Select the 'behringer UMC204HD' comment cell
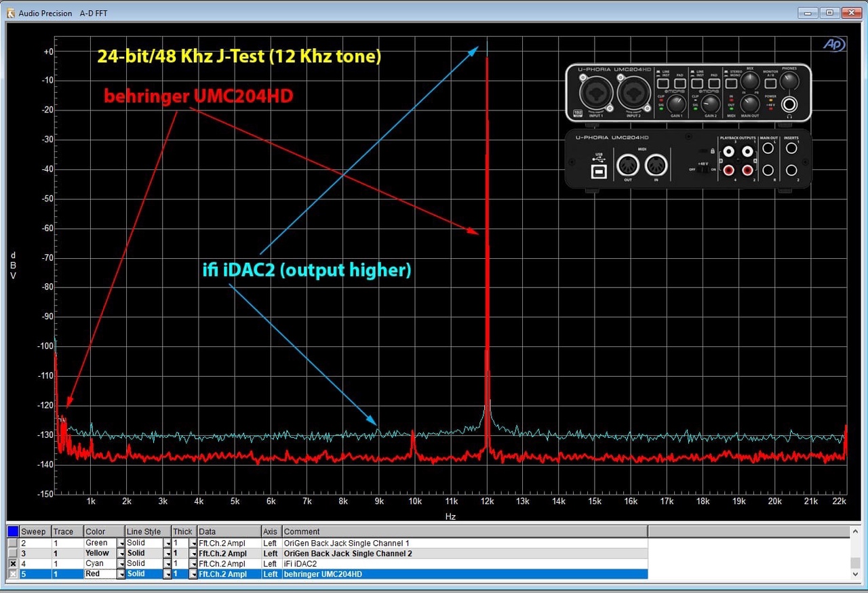The width and height of the screenshot is (868, 593). (x=465, y=574)
